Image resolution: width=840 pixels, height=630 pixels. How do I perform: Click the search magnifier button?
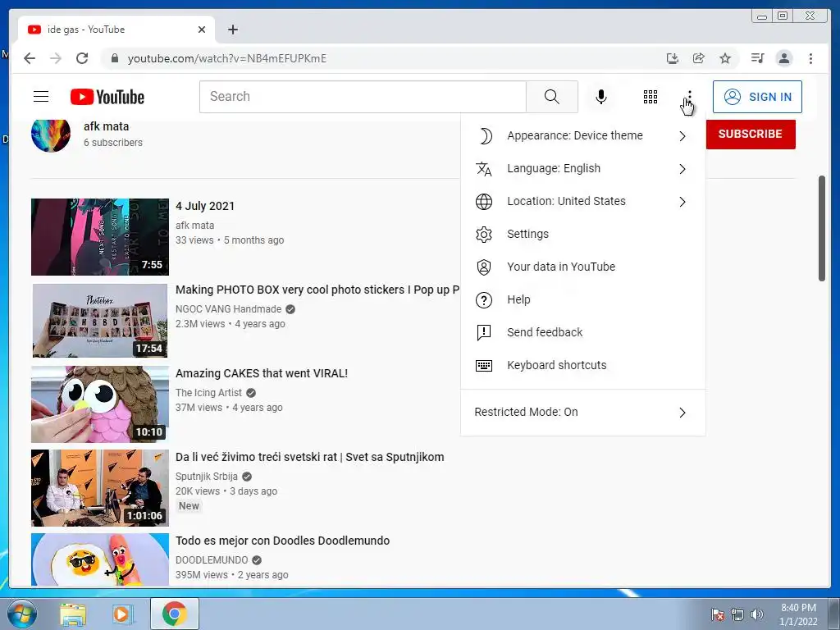(552, 97)
